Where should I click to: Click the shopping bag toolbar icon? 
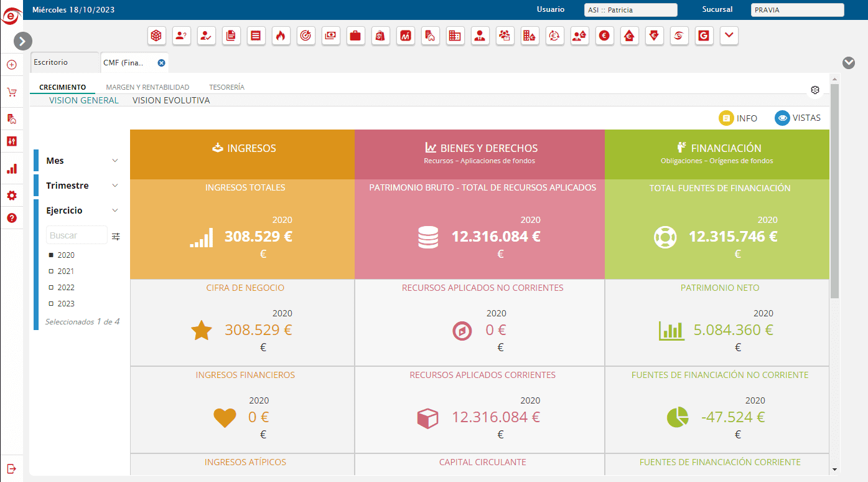click(x=380, y=36)
